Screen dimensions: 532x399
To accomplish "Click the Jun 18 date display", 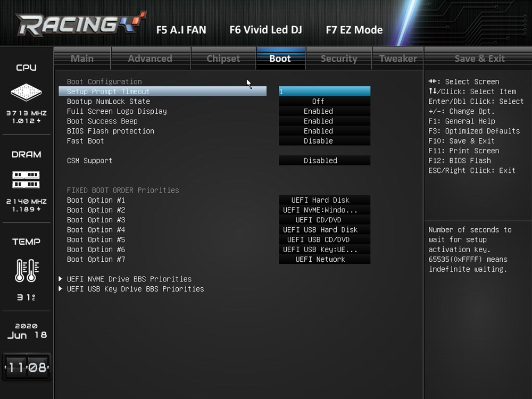I will [27, 335].
